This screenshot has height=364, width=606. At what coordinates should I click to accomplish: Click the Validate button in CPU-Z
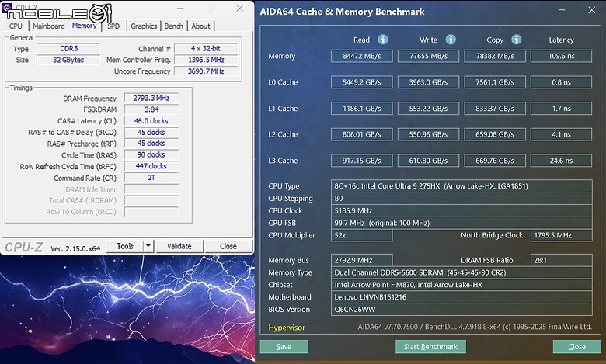[179, 246]
